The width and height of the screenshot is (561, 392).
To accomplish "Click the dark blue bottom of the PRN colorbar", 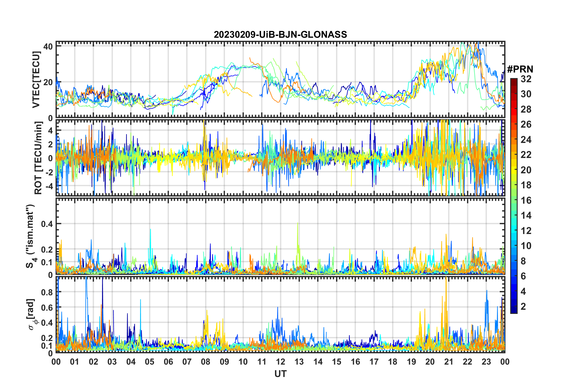I will (514, 309).
